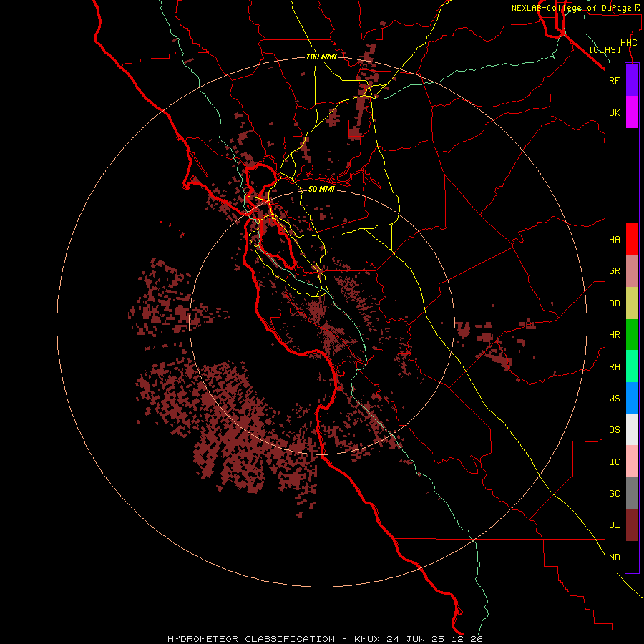This screenshot has height=644, width=644.
Task: Select the WS blue legend swatch
Action: click(632, 398)
